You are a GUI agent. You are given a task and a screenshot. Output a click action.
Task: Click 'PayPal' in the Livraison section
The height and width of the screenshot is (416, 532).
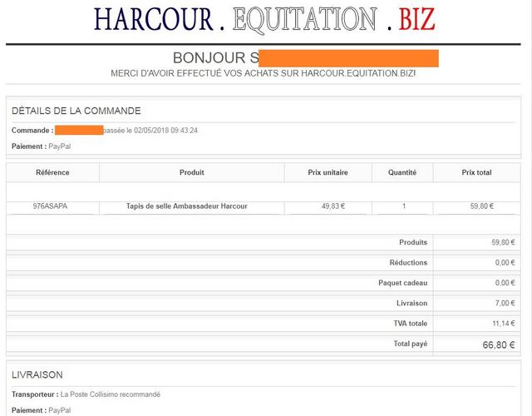[x=60, y=410]
